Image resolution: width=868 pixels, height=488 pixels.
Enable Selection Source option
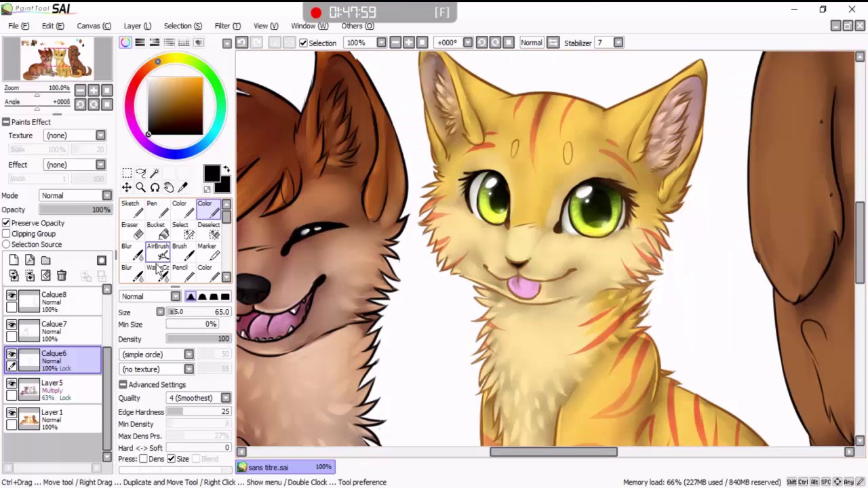[x=6, y=245]
